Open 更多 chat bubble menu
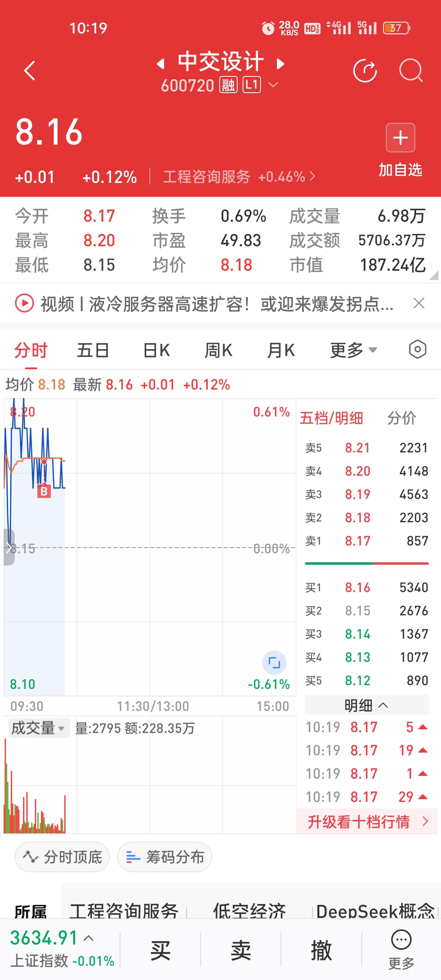This screenshot has height=980, width=441. (x=401, y=950)
